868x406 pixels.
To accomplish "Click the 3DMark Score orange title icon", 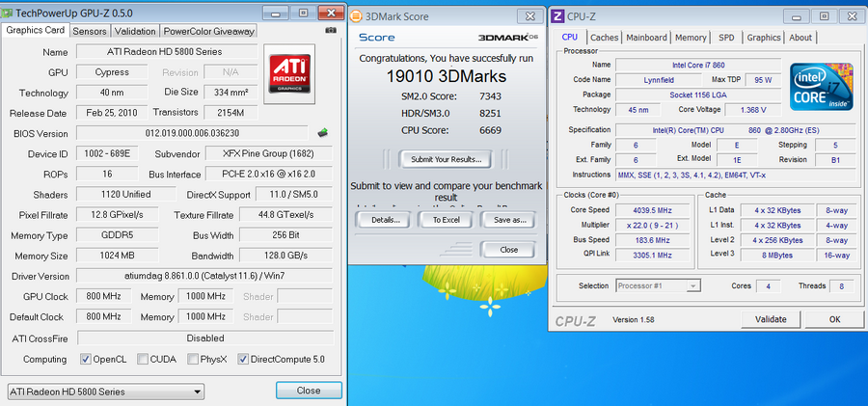I will click(358, 16).
